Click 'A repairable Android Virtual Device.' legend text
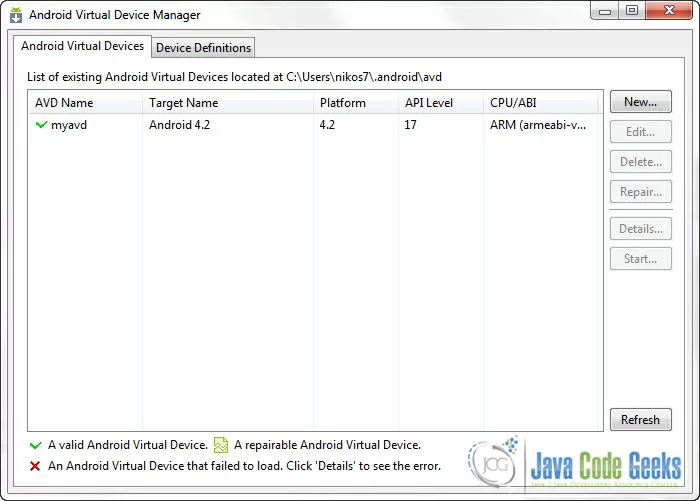 click(x=327, y=445)
